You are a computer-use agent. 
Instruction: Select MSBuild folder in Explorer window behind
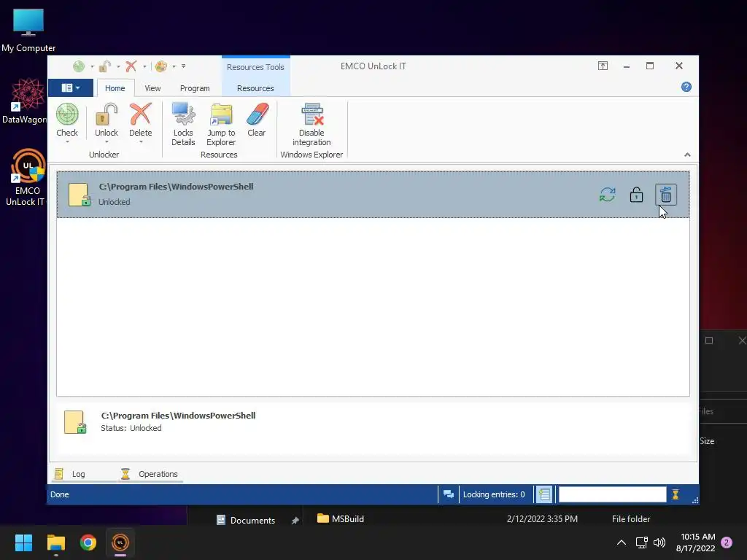(x=341, y=518)
